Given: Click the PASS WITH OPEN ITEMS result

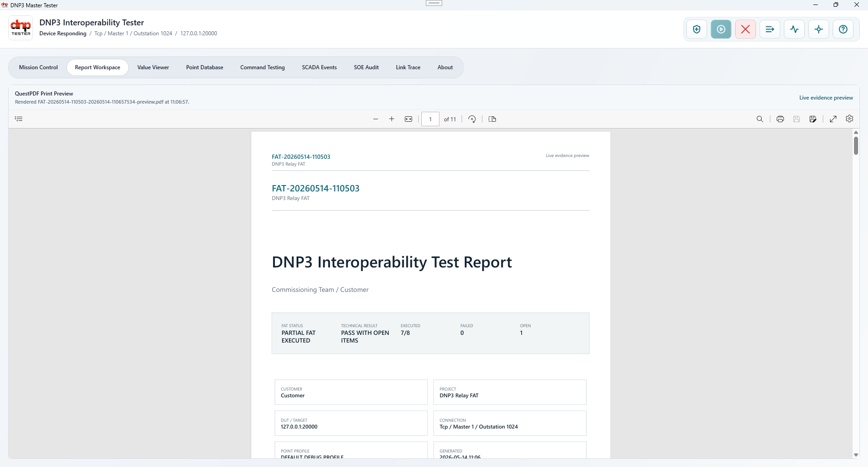Looking at the screenshot, I should [x=365, y=337].
